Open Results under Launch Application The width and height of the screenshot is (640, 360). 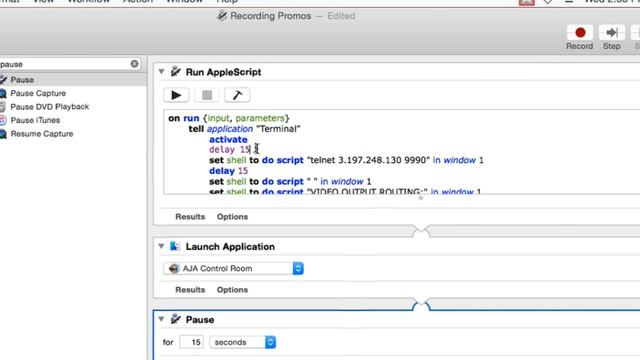click(190, 290)
